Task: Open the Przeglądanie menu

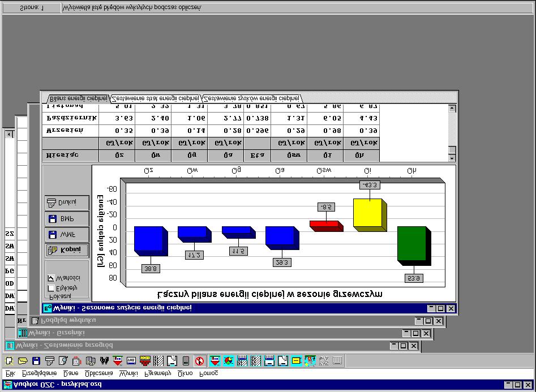Action: pos(39,373)
